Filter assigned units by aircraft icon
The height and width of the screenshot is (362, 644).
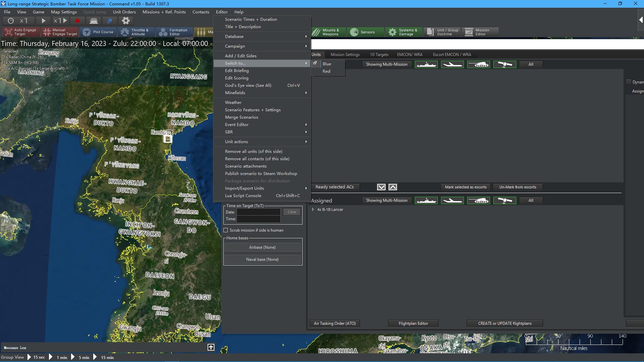(452, 200)
